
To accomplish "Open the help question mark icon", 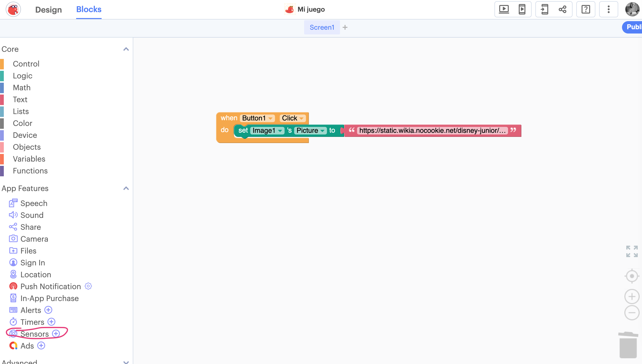I will 585,10.
